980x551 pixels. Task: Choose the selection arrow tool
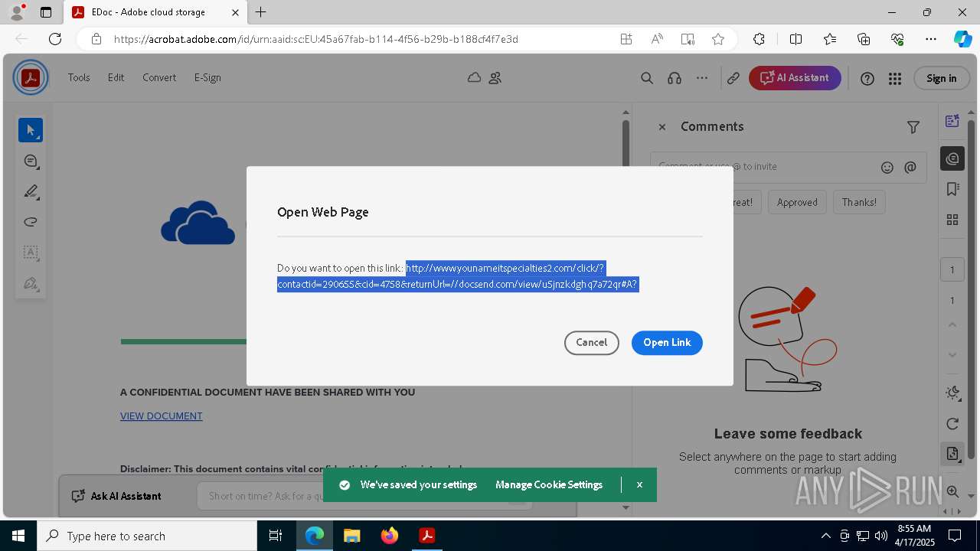coord(31,130)
